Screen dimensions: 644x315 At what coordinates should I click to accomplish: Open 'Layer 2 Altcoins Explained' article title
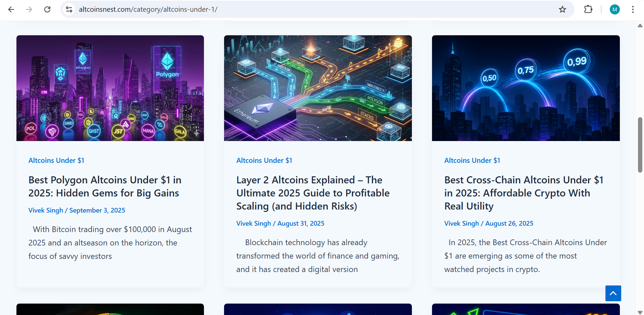pyautogui.click(x=313, y=193)
